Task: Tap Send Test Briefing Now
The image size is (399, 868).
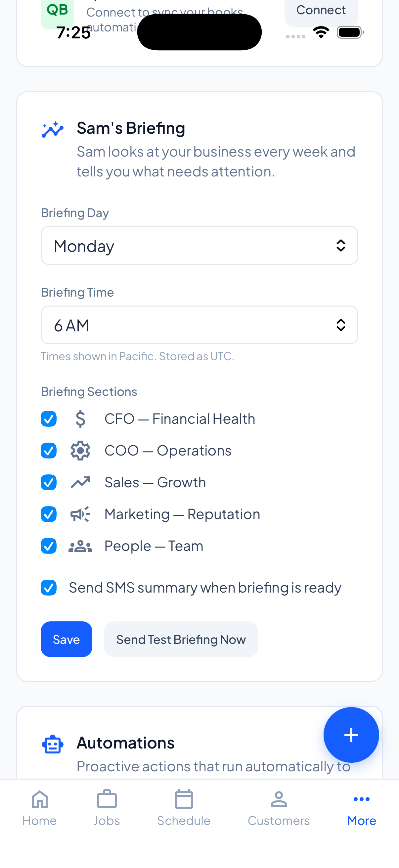Action: 181,639
